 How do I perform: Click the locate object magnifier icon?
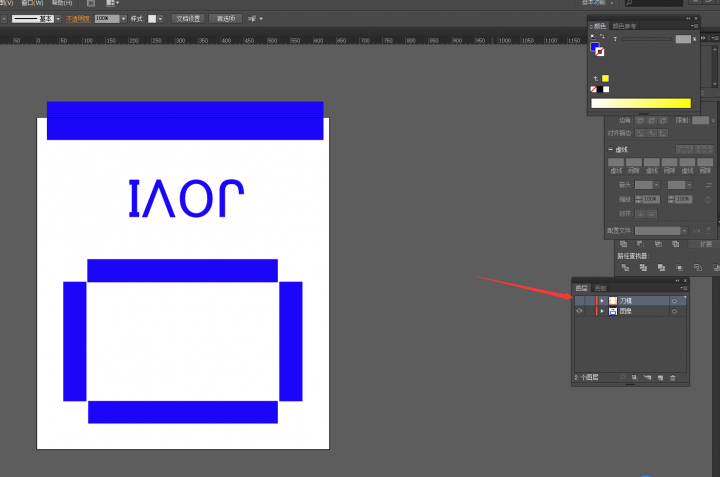click(622, 378)
